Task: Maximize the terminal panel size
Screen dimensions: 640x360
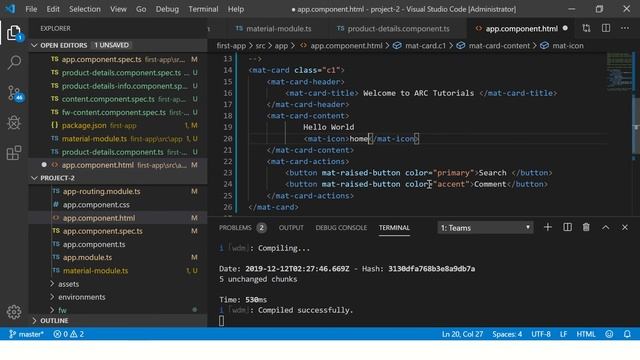Action: [606, 227]
